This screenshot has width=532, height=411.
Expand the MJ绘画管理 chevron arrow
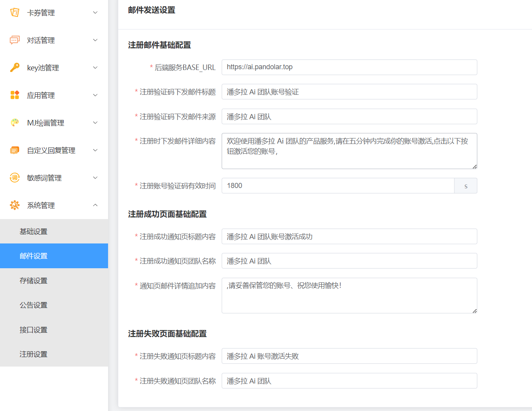pyautogui.click(x=95, y=123)
